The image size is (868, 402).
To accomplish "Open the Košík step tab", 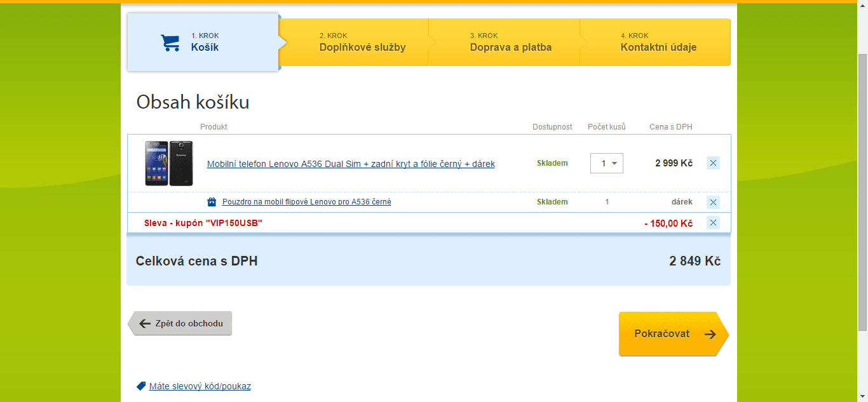I will [x=203, y=43].
